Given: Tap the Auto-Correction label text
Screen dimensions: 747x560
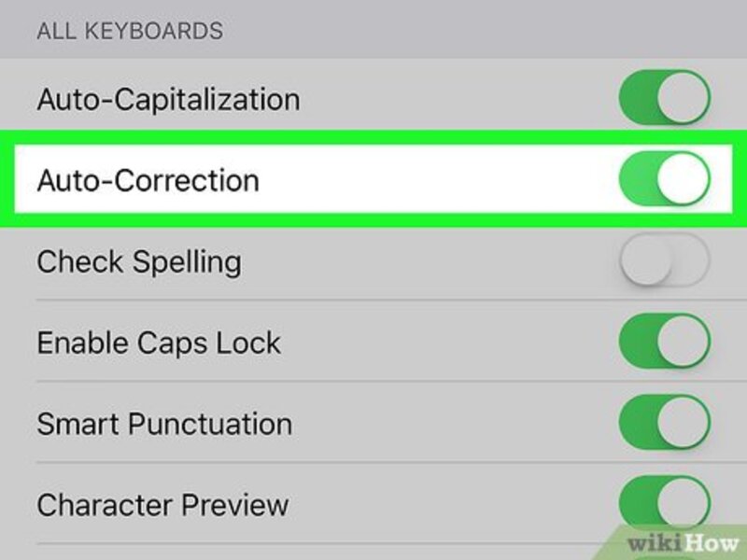Looking at the screenshot, I should click(x=148, y=179).
